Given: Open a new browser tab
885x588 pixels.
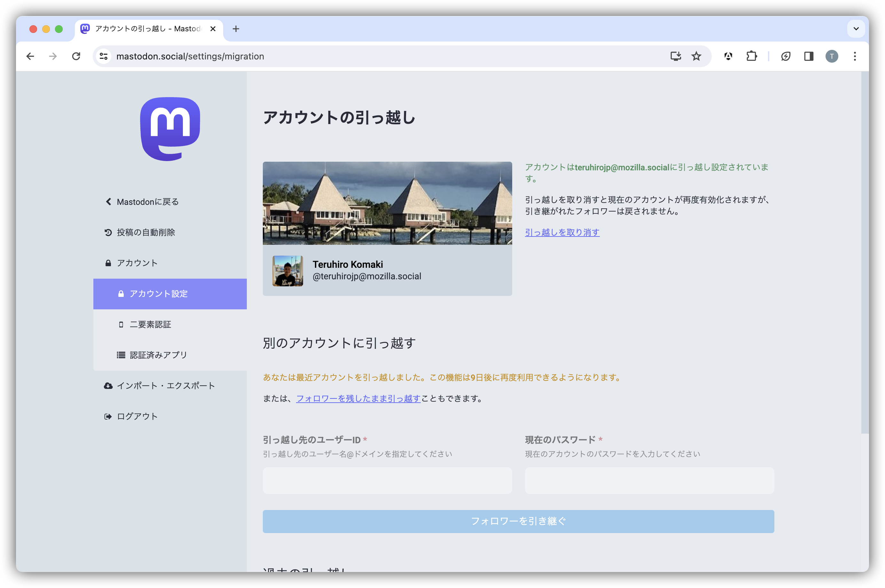Looking at the screenshot, I should (236, 28).
